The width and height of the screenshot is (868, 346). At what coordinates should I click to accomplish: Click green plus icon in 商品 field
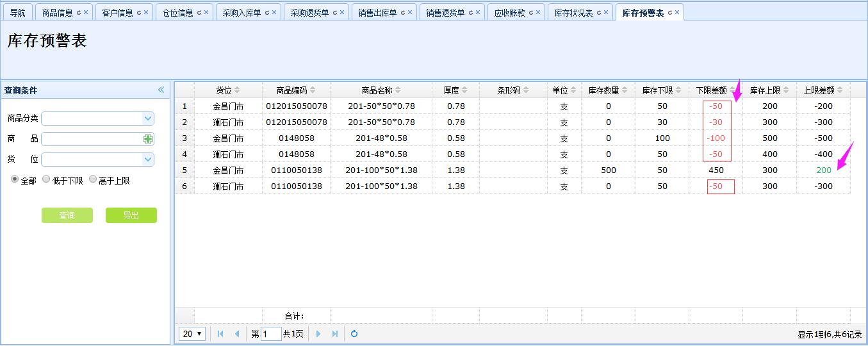pos(148,139)
